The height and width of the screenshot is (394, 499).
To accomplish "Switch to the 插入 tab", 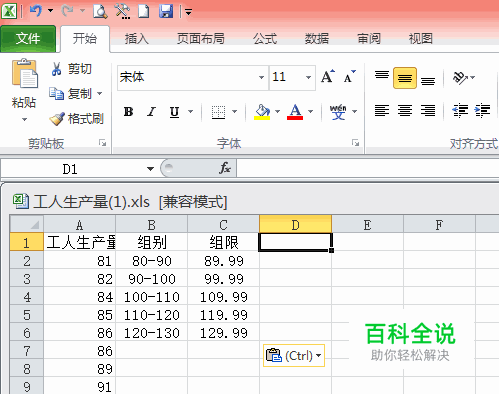I will 136,39.
